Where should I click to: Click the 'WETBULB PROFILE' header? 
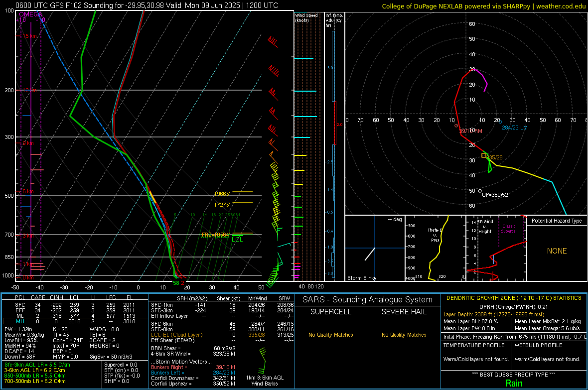(x=539, y=345)
